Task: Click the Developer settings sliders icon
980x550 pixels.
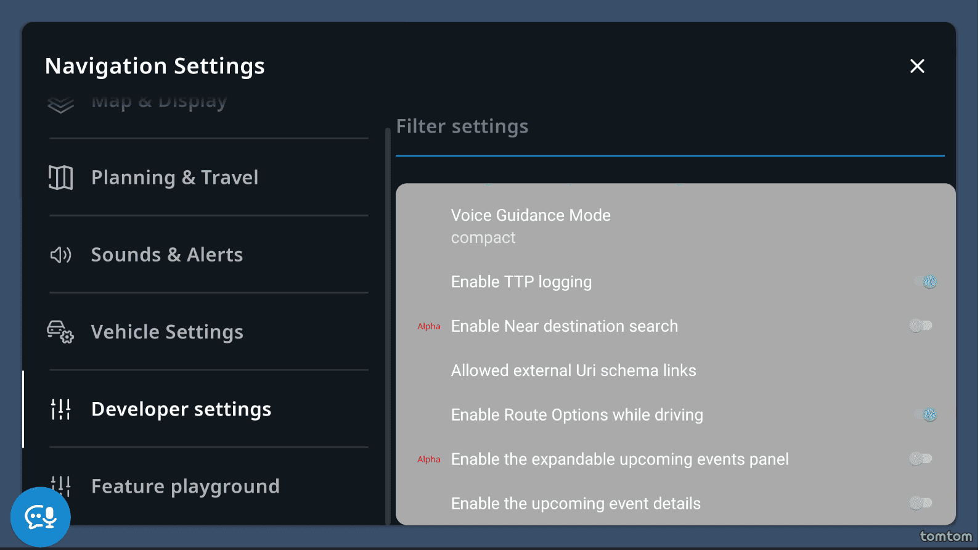Action: 60,409
